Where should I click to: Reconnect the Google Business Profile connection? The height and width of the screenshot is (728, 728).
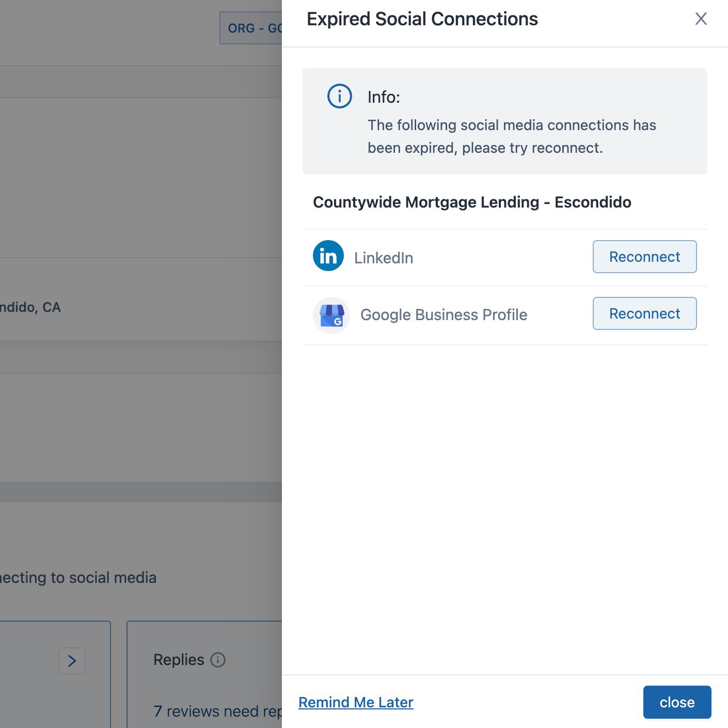pos(644,313)
